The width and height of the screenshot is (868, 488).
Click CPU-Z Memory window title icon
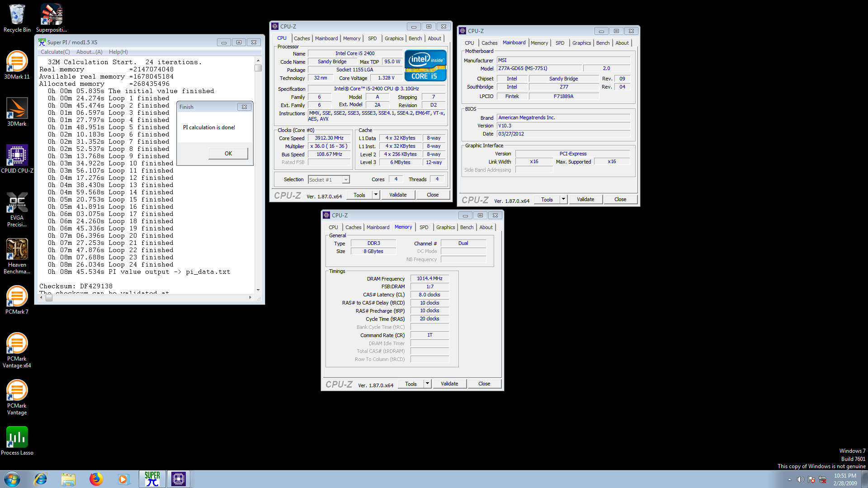[x=327, y=216]
